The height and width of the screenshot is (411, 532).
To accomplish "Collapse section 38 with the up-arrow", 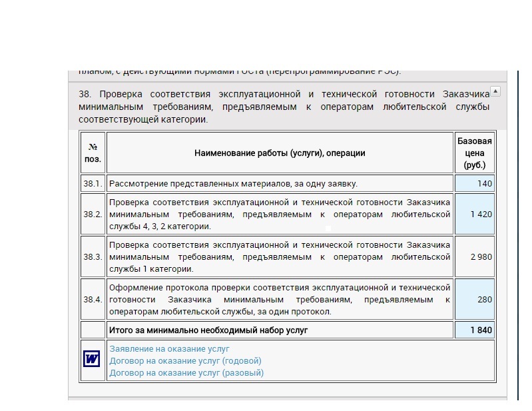I will (495, 91).
